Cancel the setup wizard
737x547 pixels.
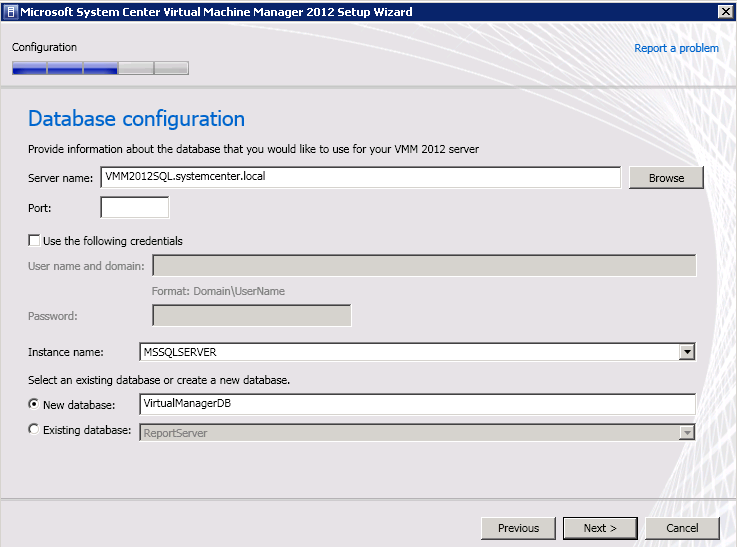tap(682, 528)
